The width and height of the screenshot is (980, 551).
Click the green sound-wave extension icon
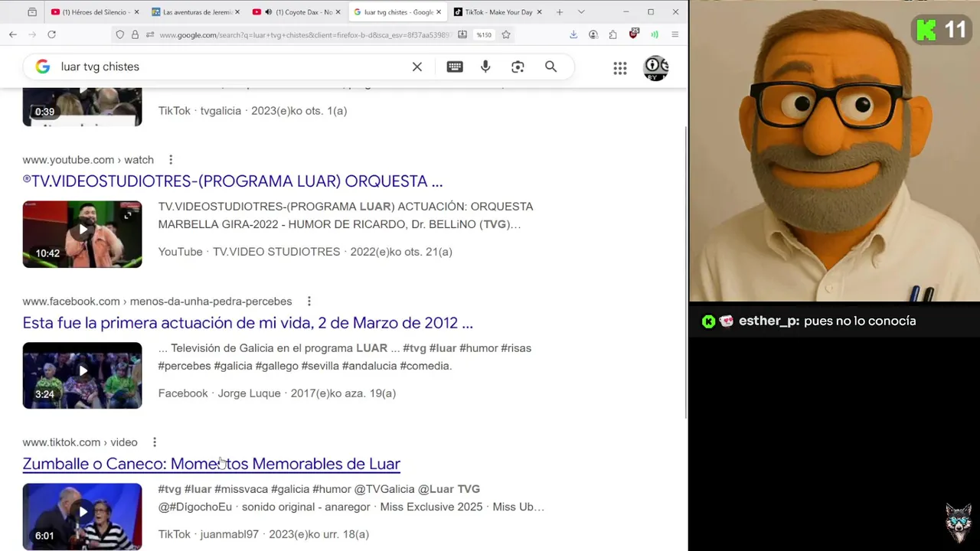(x=655, y=34)
